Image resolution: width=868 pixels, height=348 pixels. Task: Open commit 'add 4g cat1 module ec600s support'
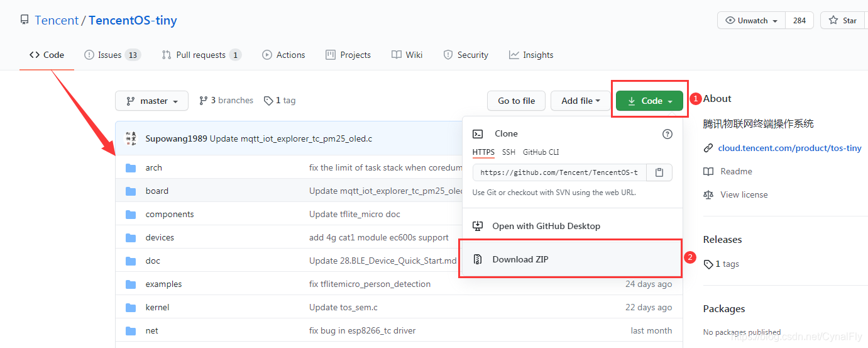click(x=379, y=237)
